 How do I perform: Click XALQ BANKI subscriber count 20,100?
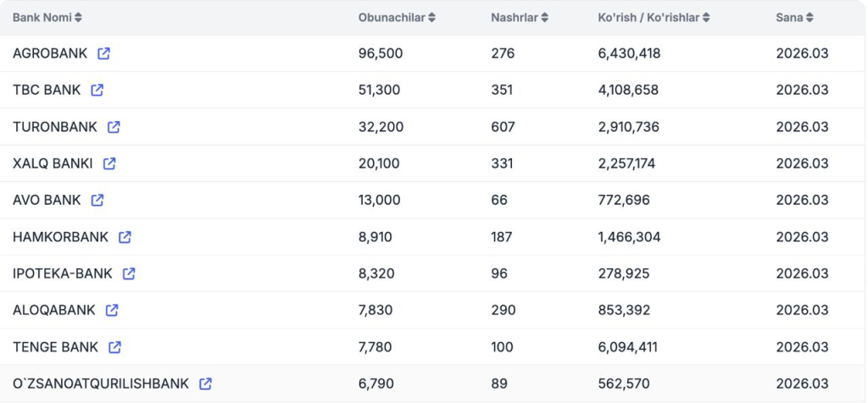379,163
